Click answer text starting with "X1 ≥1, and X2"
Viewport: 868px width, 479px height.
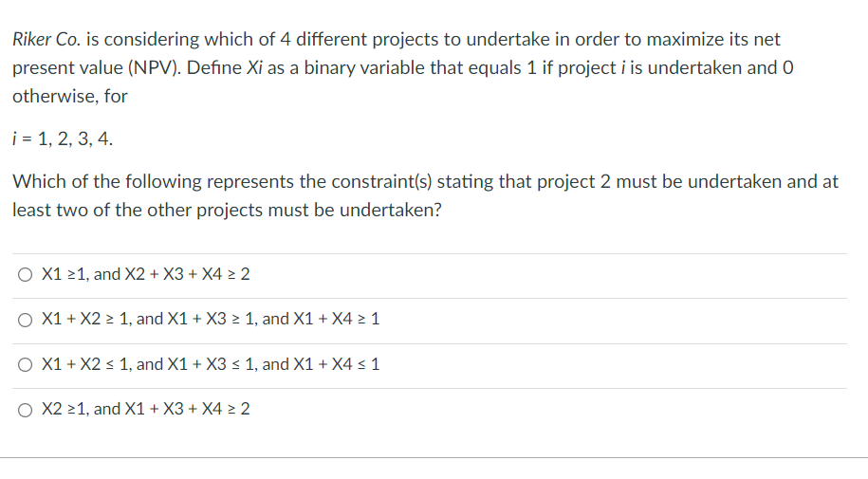coord(145,274)
